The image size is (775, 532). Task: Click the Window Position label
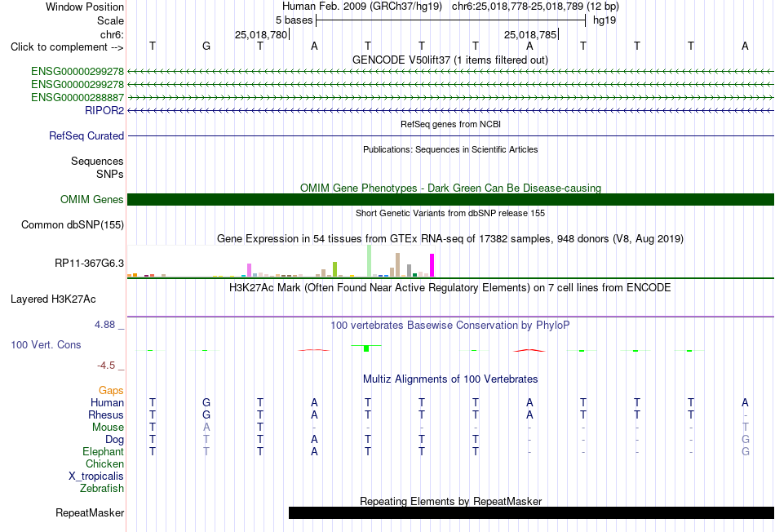click(85, 7)
